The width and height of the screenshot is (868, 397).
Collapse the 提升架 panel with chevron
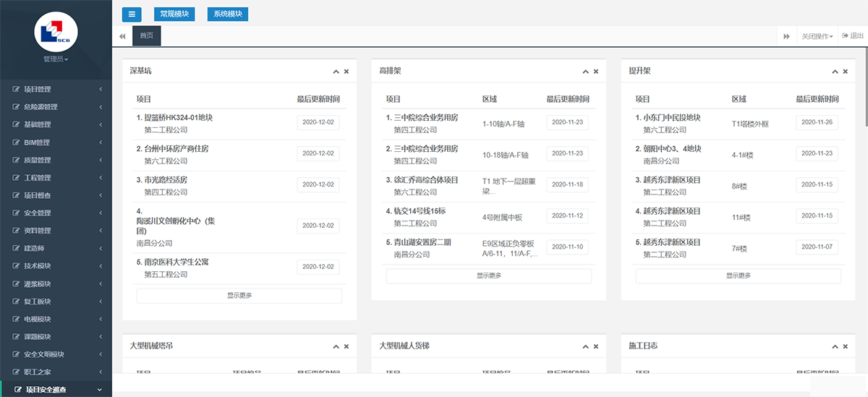click(835, 72)
